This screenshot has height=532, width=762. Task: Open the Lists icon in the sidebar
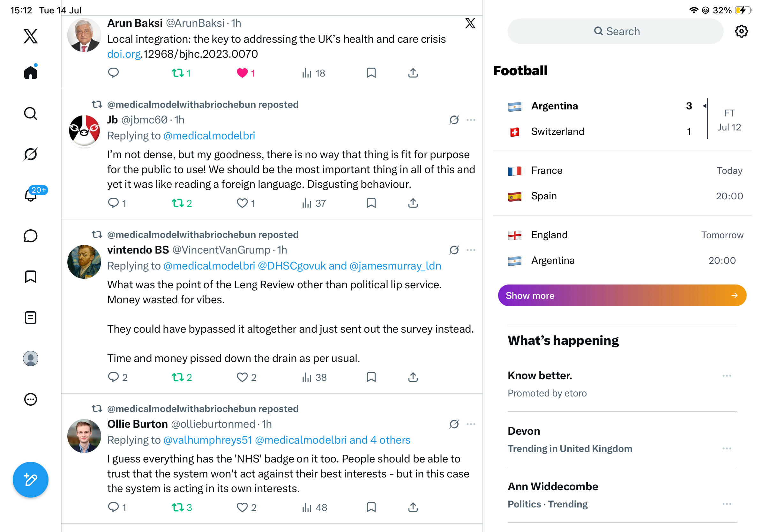point(31,318)
